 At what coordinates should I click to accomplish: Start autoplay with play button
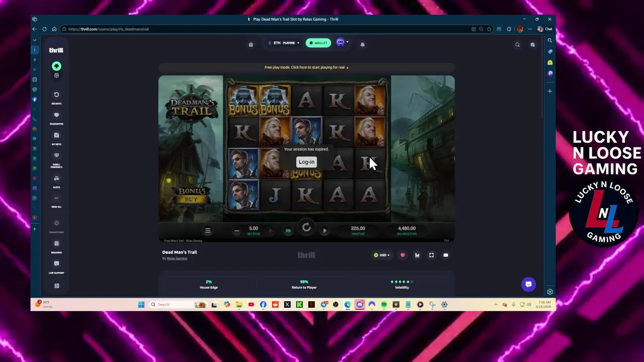[x=325, y=231]
